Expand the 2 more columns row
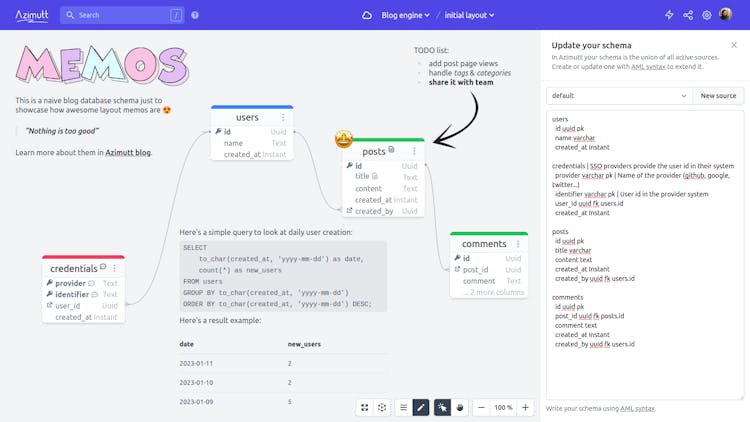The image size is (750, 422). click(x=494, y=292)
